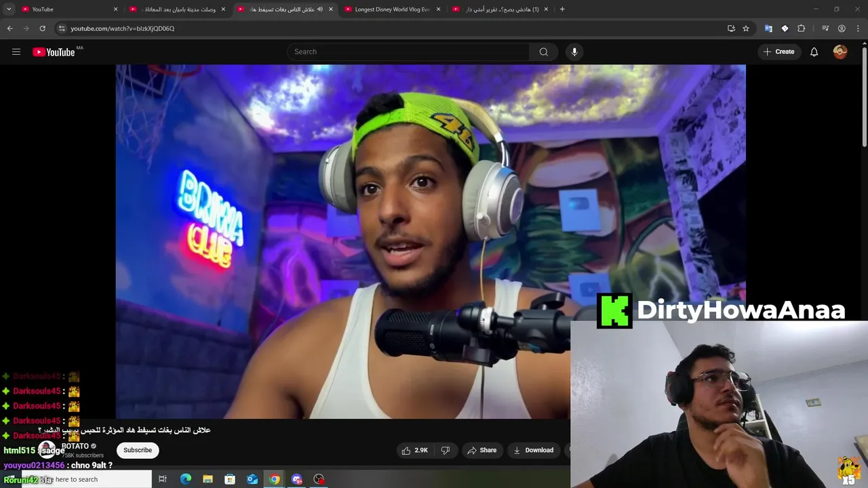Screen dimensions: 868x488
Task: Open the OBS recording taskbar icon
Action: [319, 479]
